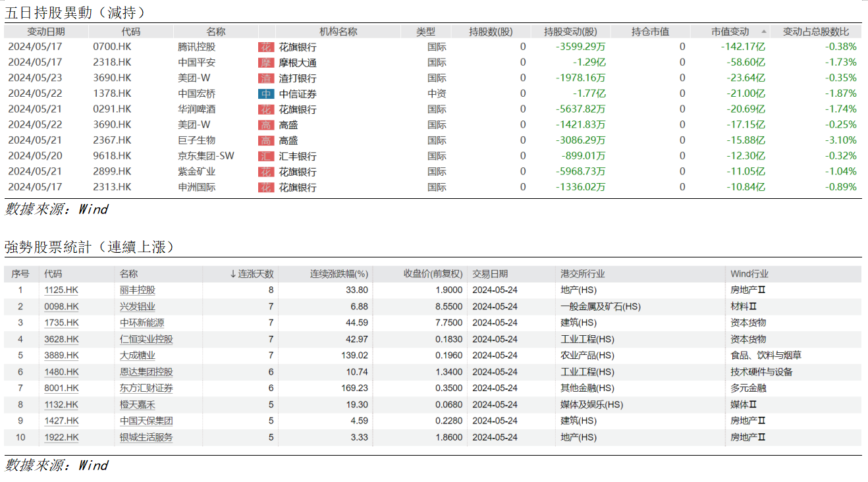Sort by 连续涨跌幅(%) column header
The image size is (868, 482).
[x=339, y=274]
